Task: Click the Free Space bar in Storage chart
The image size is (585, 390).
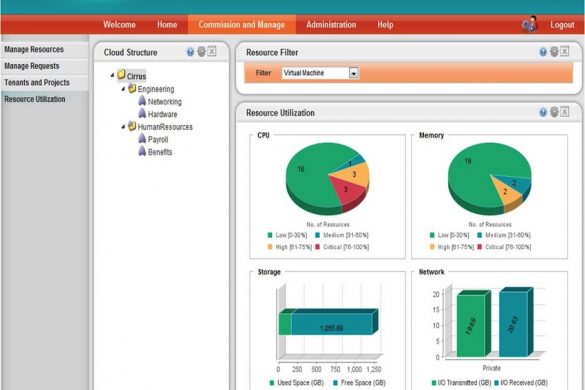Action: pyautogui.click(x=332, y=324)
